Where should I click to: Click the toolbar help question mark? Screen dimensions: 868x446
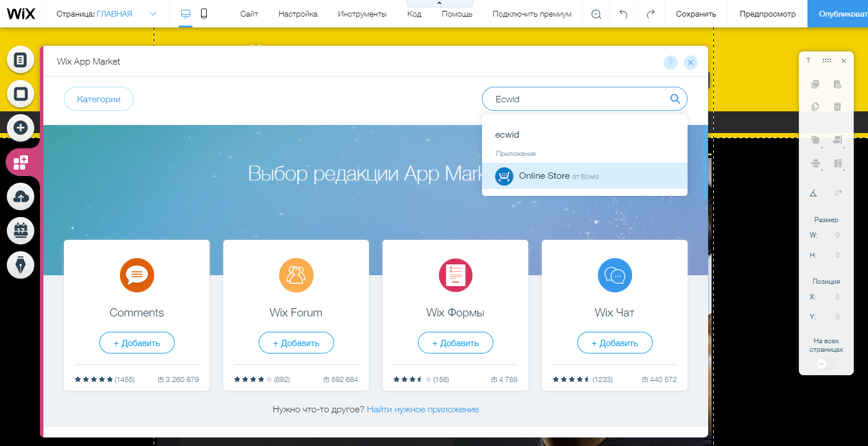(x=808, y=61)
